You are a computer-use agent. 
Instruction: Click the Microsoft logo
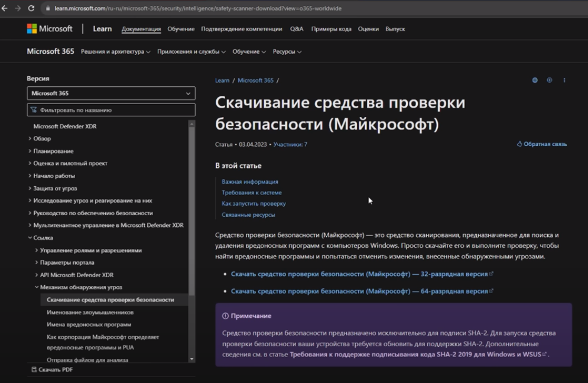point(50,29)
